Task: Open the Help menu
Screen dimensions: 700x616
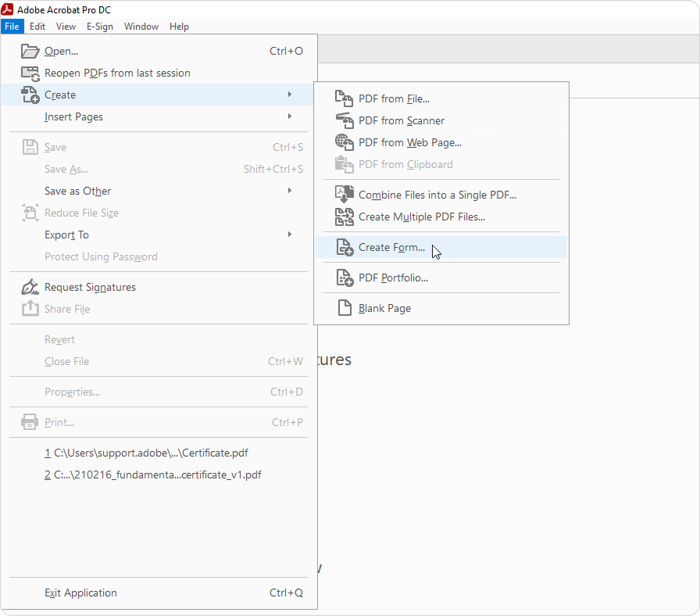Action: point(179,27)
